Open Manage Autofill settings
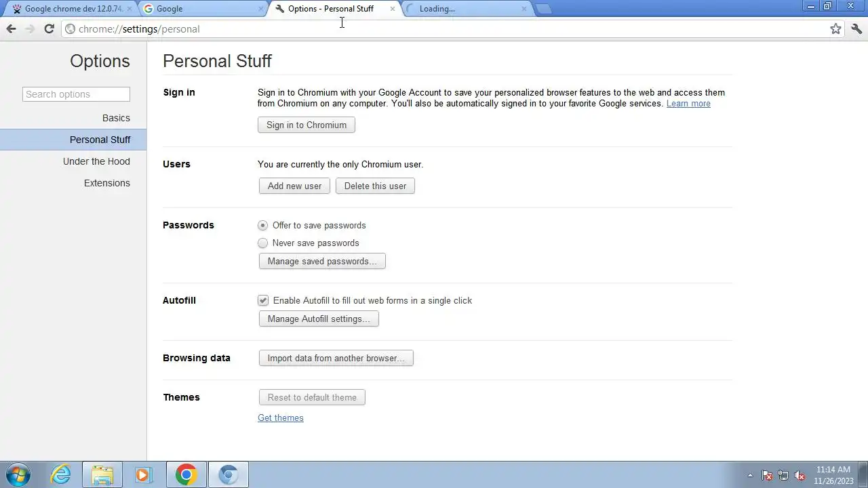Screen dimensions: 868x488 click(x=319, y=319)
